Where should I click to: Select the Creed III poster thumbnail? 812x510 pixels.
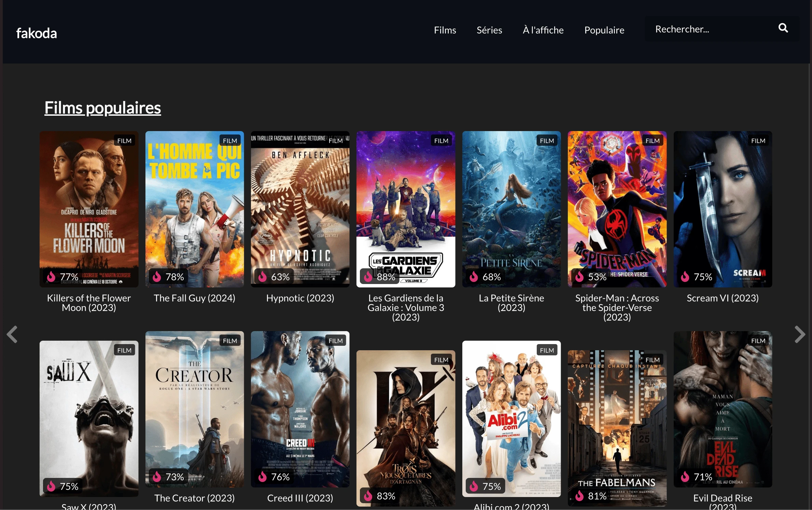300,409
